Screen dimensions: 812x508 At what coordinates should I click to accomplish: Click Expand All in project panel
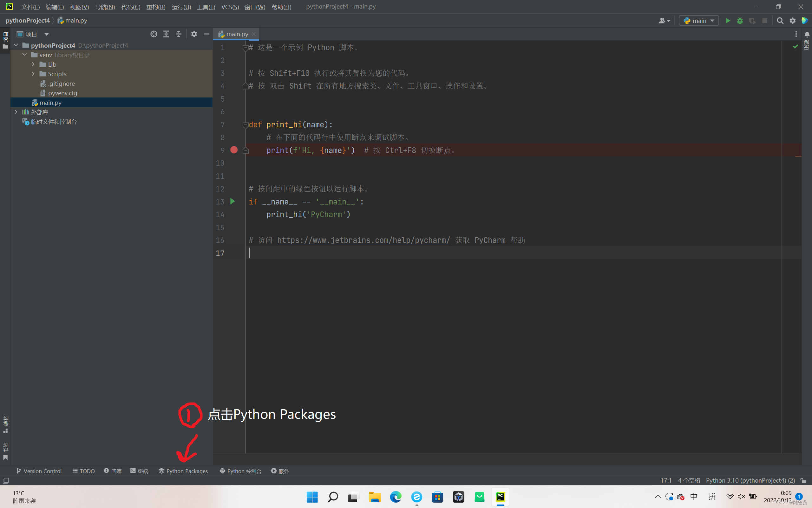[166, 34]
